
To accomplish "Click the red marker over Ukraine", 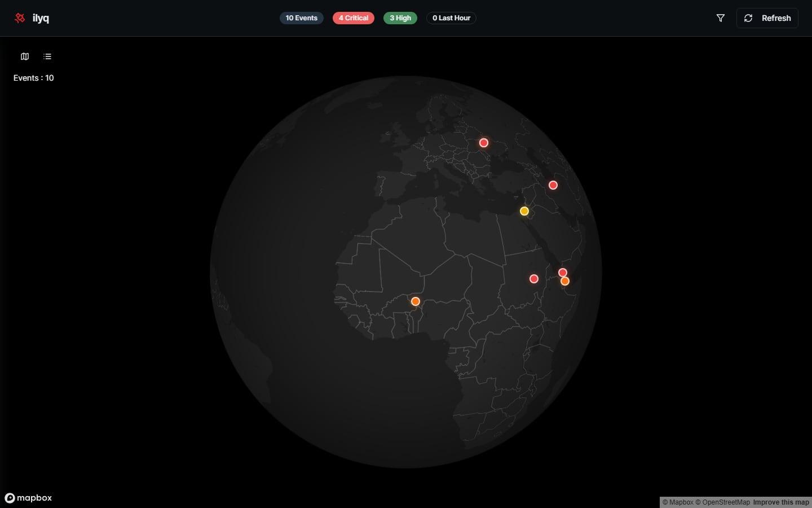I will [484, 143].
